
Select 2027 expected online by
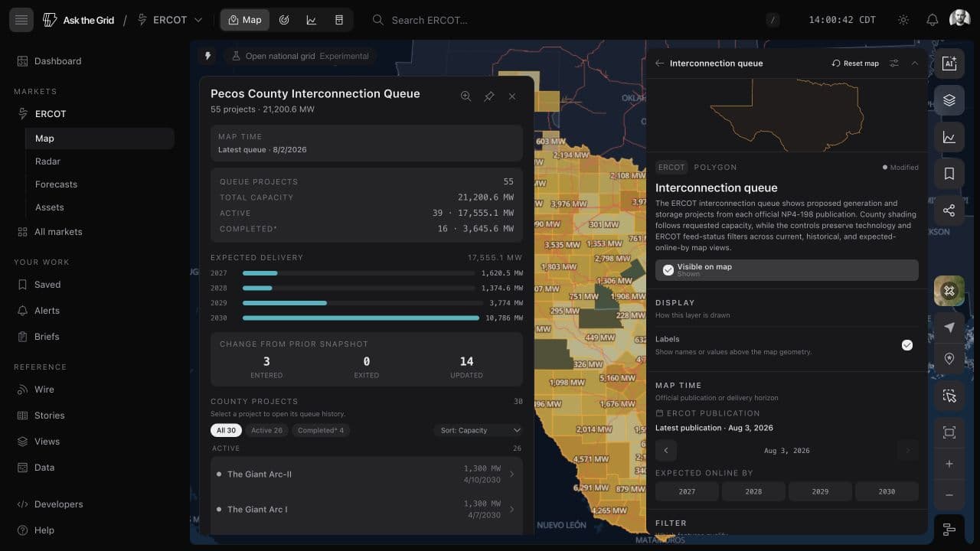(x=688, y=491)
